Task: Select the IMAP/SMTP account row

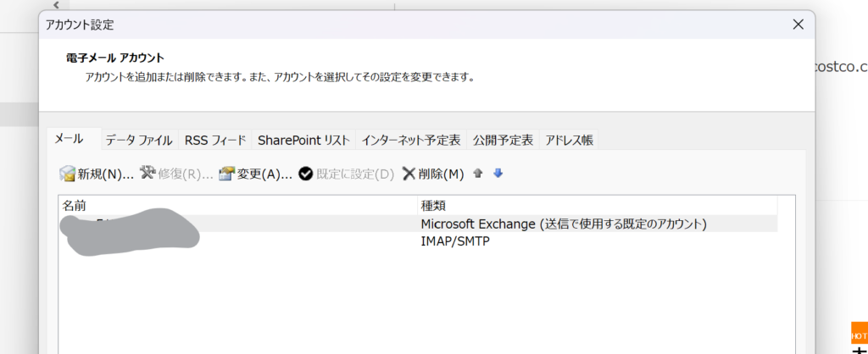Action: tap(455, 241)
